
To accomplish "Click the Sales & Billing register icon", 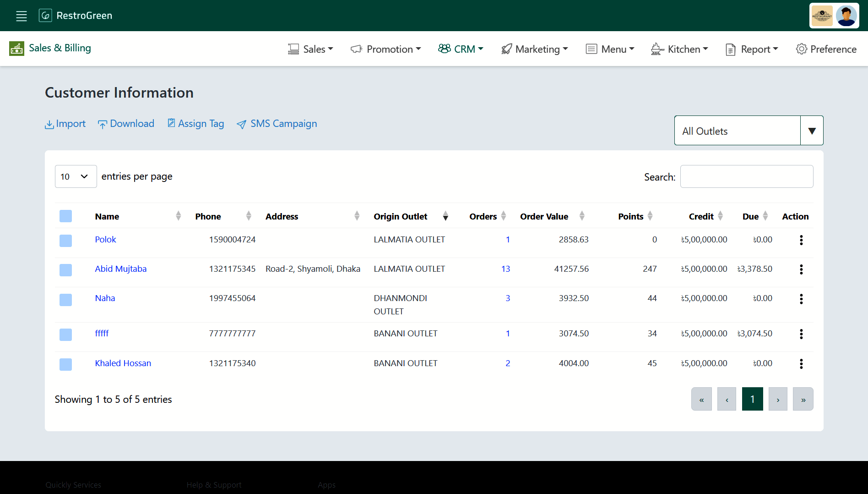I will pos(16,49).
